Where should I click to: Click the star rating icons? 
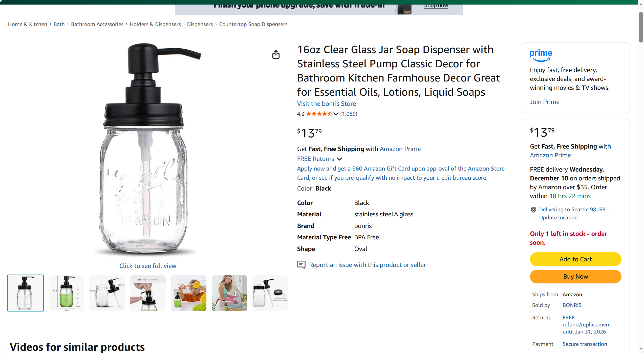(319, 114)
